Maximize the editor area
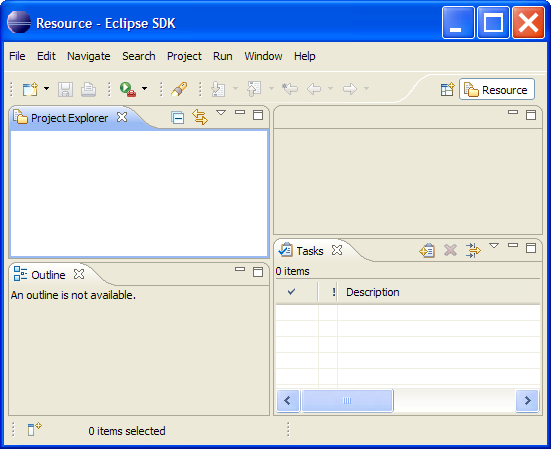Viewport: 551px width, 449px height. 531,115
